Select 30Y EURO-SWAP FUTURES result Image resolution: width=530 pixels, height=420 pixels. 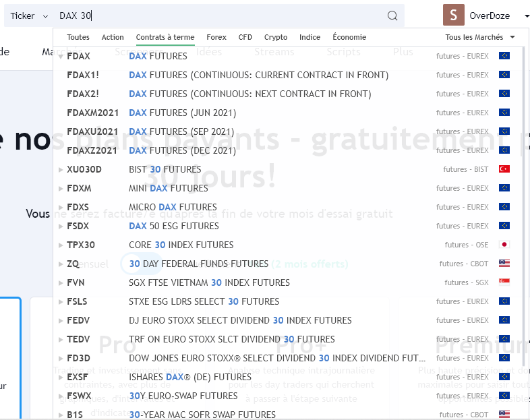[x=287, y=396]
